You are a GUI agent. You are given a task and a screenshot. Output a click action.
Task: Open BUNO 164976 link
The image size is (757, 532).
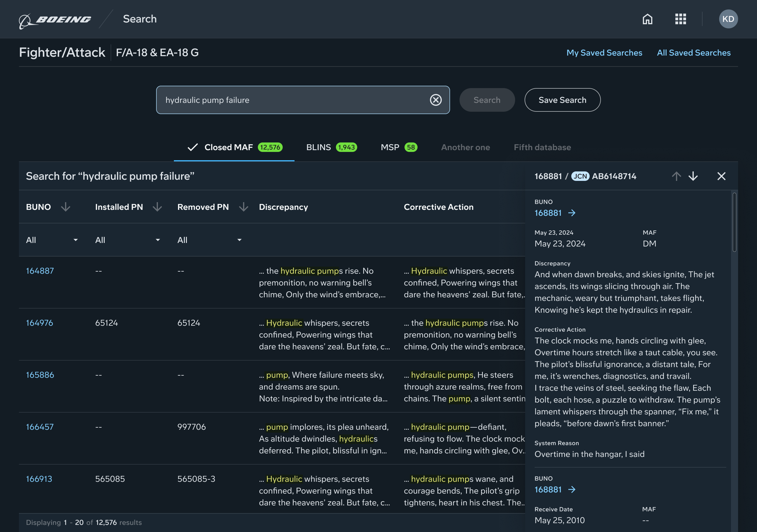[40, 323]
